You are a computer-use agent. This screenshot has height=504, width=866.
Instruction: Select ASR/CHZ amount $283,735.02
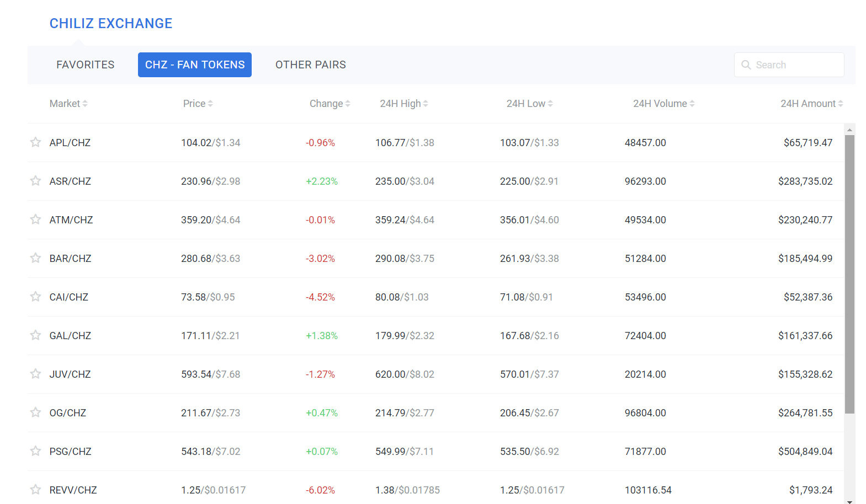click(805, 181)
